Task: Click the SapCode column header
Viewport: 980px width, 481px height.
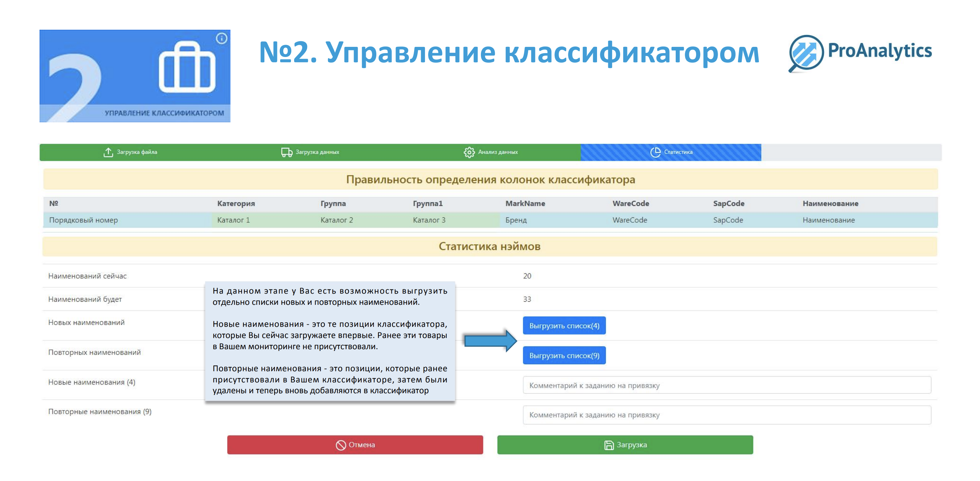Action: coord(729,203)
